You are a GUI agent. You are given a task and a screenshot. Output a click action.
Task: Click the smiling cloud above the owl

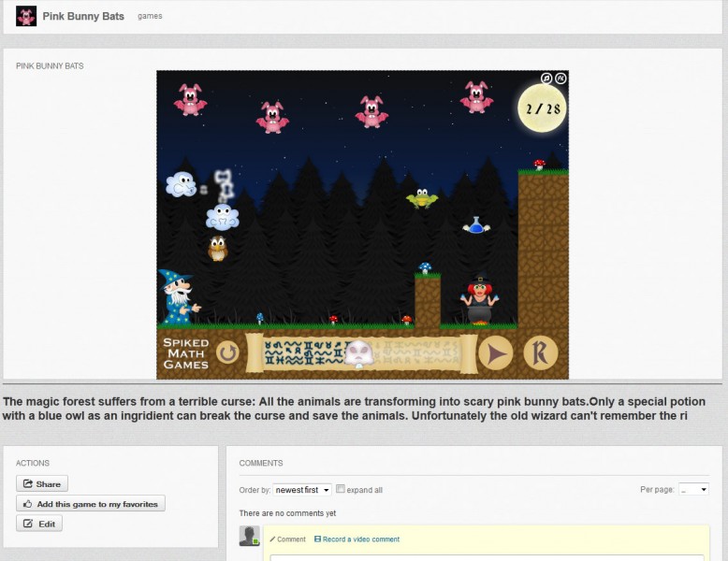point(223,217)
